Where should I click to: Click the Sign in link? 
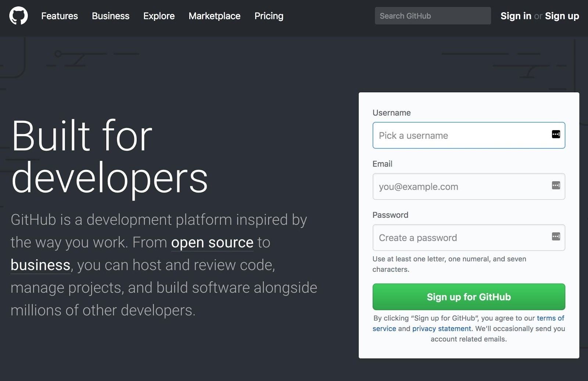pos(516,16)
